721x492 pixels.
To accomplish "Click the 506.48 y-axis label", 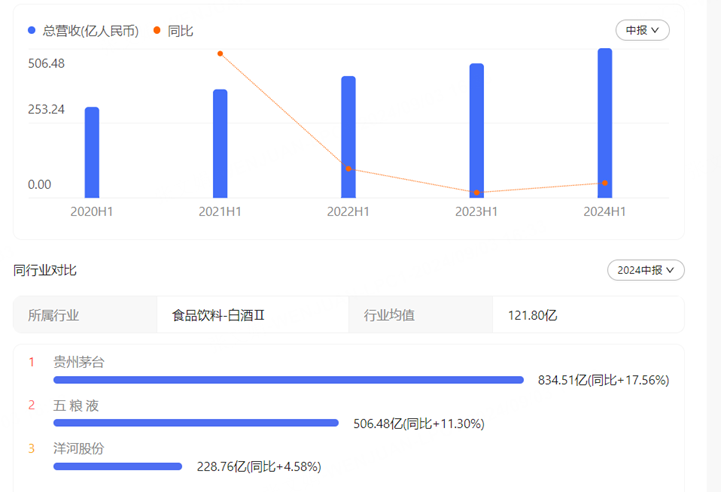I will [46, 63].
